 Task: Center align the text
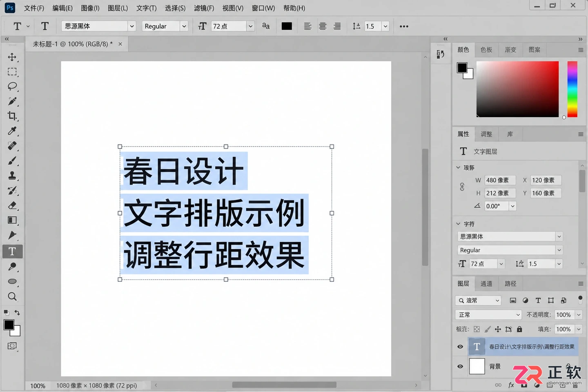pyautogui.click(x=323, y=26)
